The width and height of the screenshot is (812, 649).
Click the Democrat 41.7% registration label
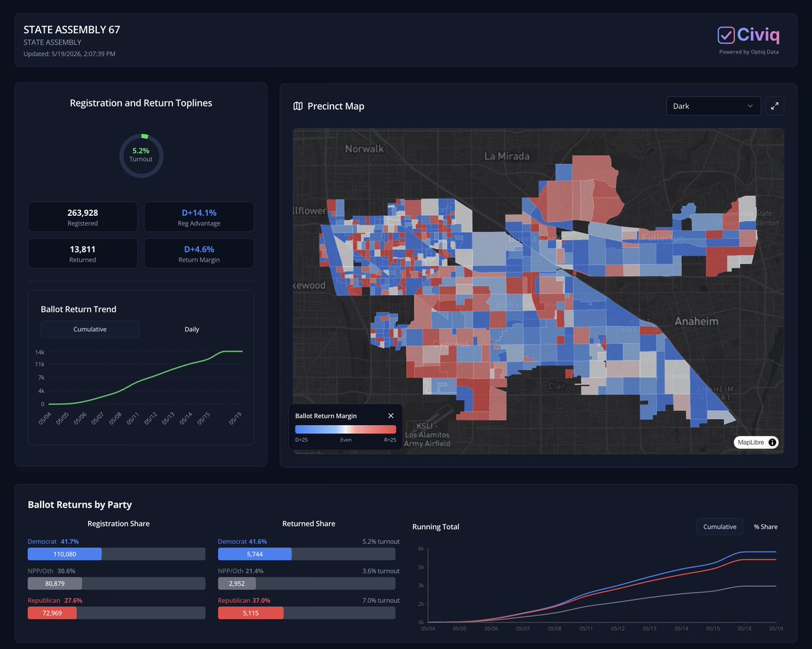(53, 541)
